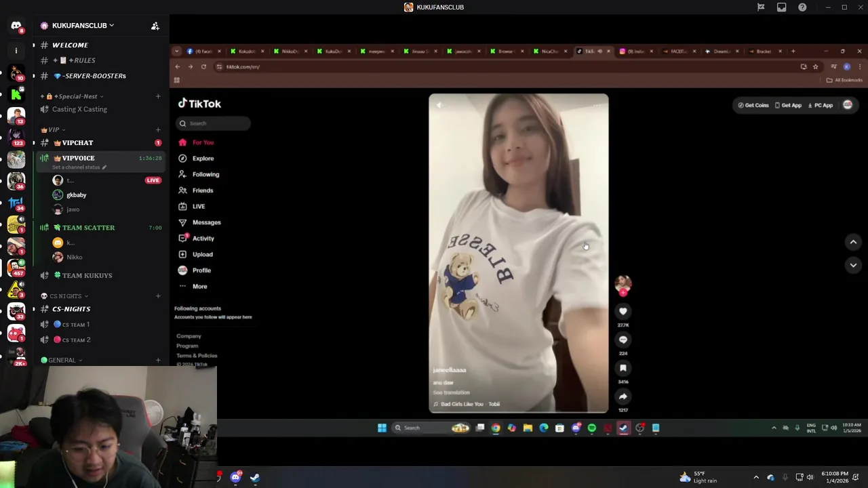Collapse the VIP category

click(53, 129)
